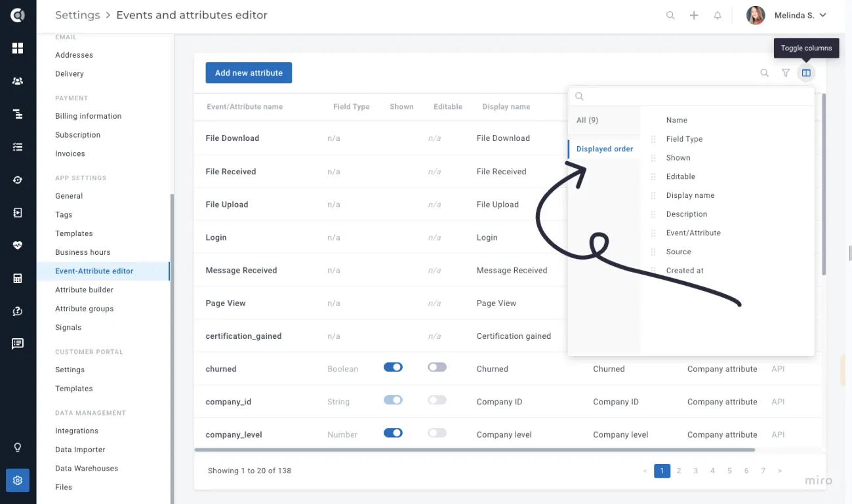Screen dimensions: 852x504
Task: Toggle the Editable switch for company_id
Action: pyautogui.click(x=437, y=400)
